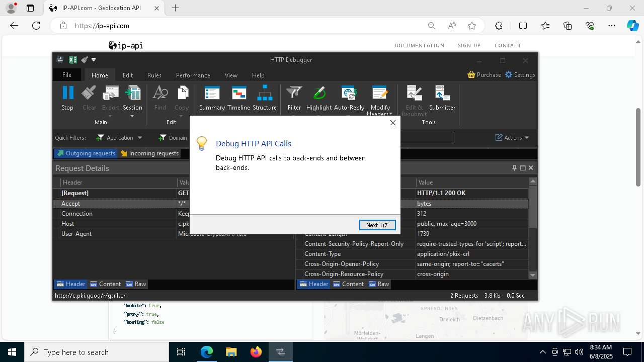This screenshot has height=362, width=644.
Task: Open the Edit & Resubmit tool
Action: point(414,101)
